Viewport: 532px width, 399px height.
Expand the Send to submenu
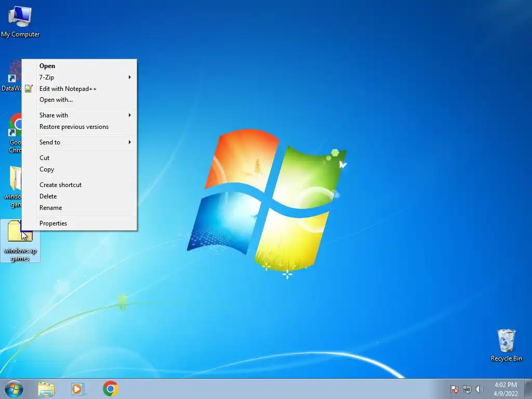tap(79, 142)
